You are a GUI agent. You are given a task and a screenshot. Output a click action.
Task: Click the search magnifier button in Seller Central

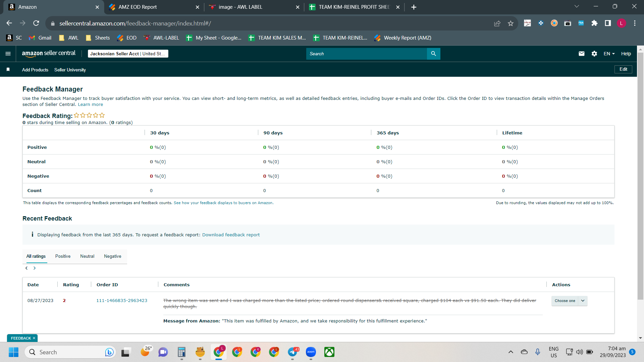coord(433,54)
